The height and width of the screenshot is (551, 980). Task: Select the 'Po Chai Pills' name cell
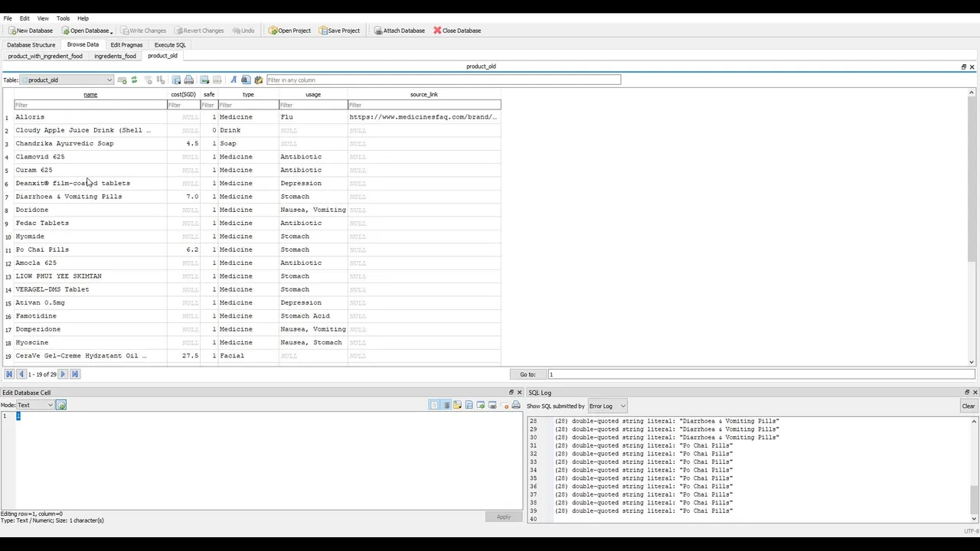[x=90, y=249]
